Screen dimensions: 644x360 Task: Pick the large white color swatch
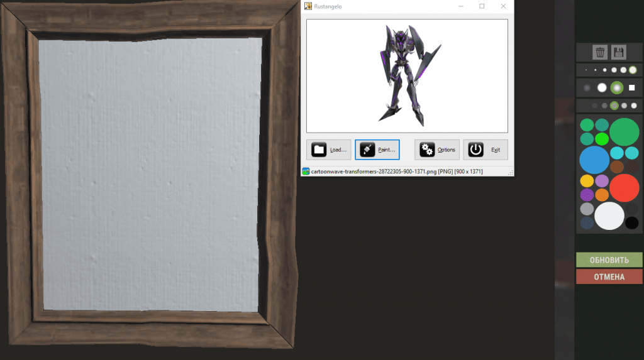609,216
